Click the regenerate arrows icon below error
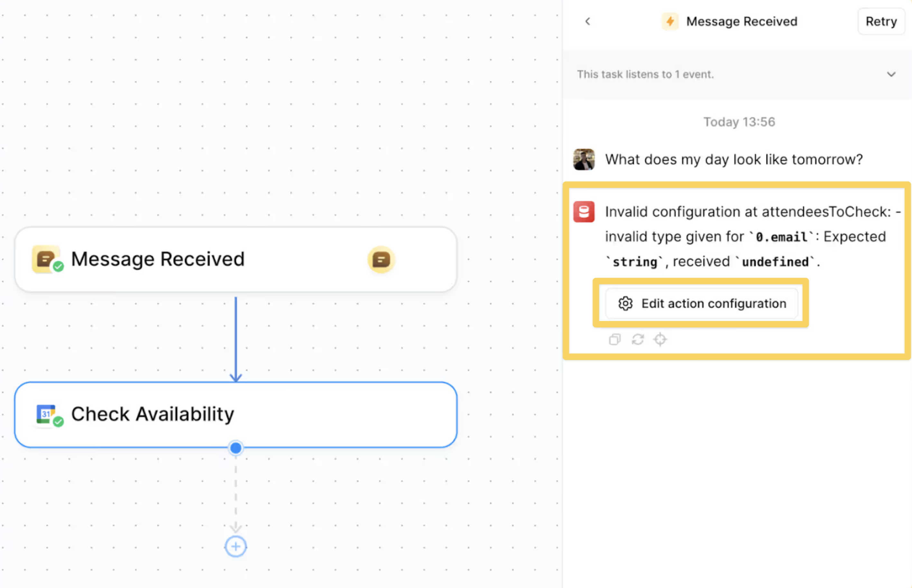This screenshot has height=588, width=912. 637,339
